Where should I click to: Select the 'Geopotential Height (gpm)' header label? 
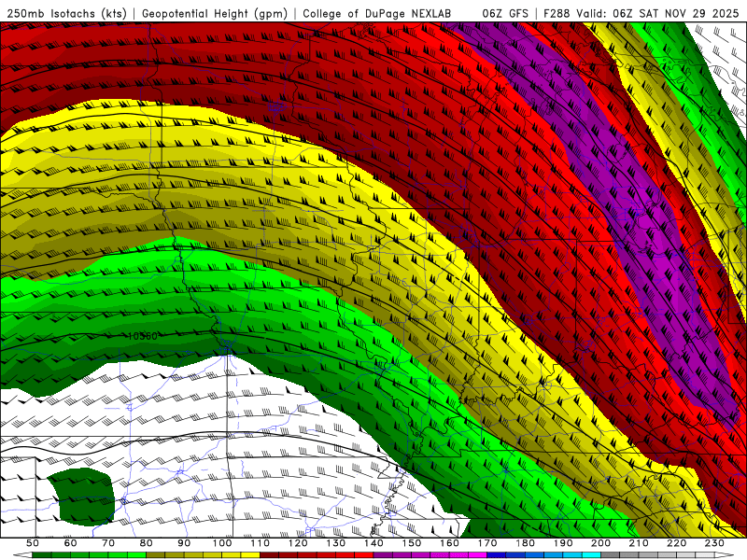[215, 13]
